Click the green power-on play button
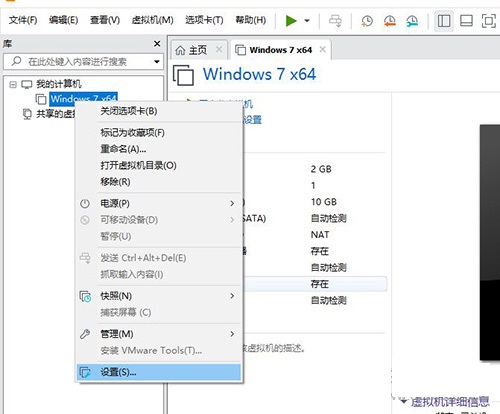This screenshot has width=500, height=414. point(291,21)
